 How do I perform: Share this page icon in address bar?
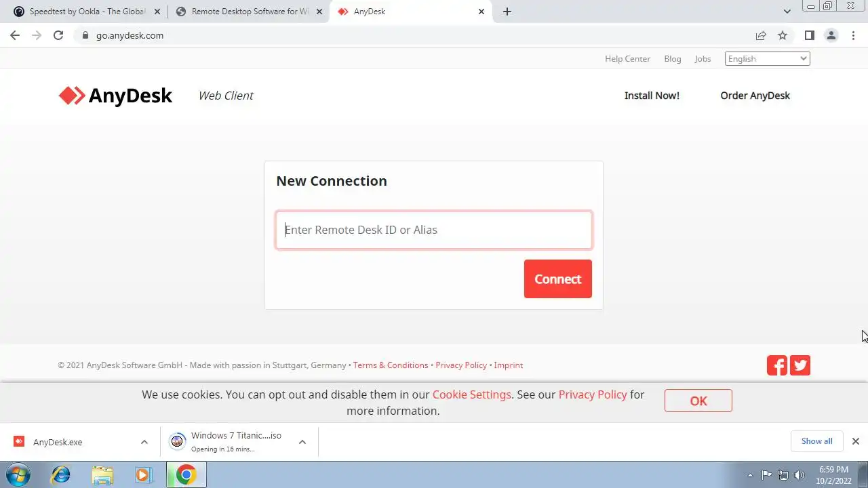761,35
